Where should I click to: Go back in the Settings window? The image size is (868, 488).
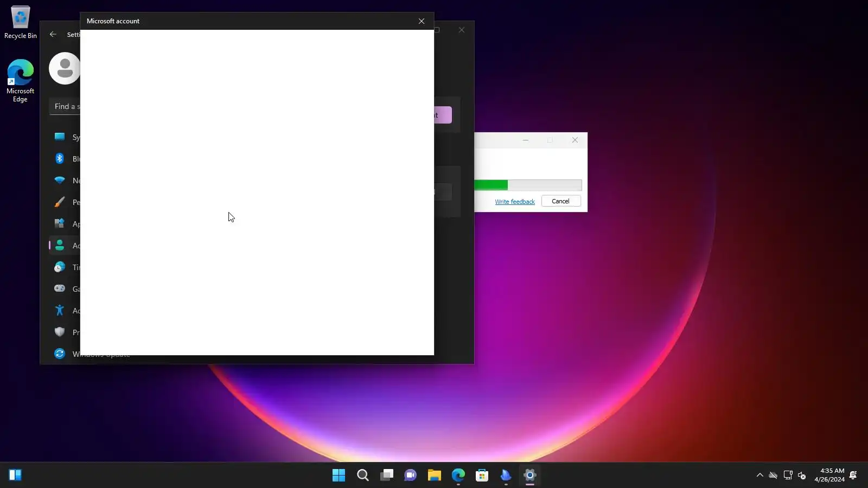(x=53, y=34)
